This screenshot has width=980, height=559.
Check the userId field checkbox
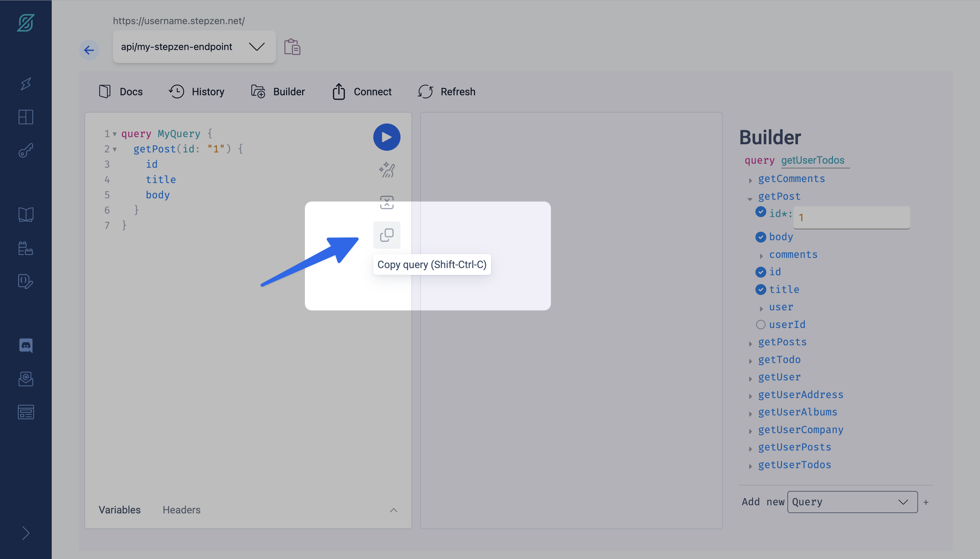761,325
